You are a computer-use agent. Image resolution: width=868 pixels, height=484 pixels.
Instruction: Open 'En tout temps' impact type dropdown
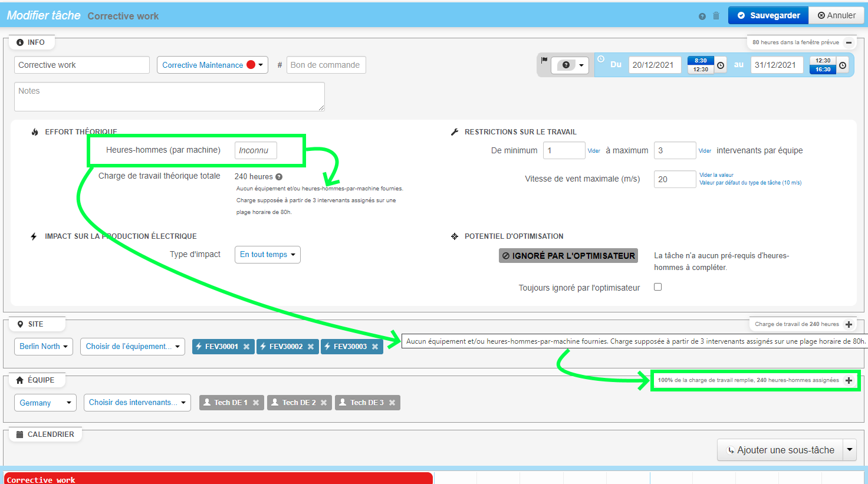click(x=267, y=255)
